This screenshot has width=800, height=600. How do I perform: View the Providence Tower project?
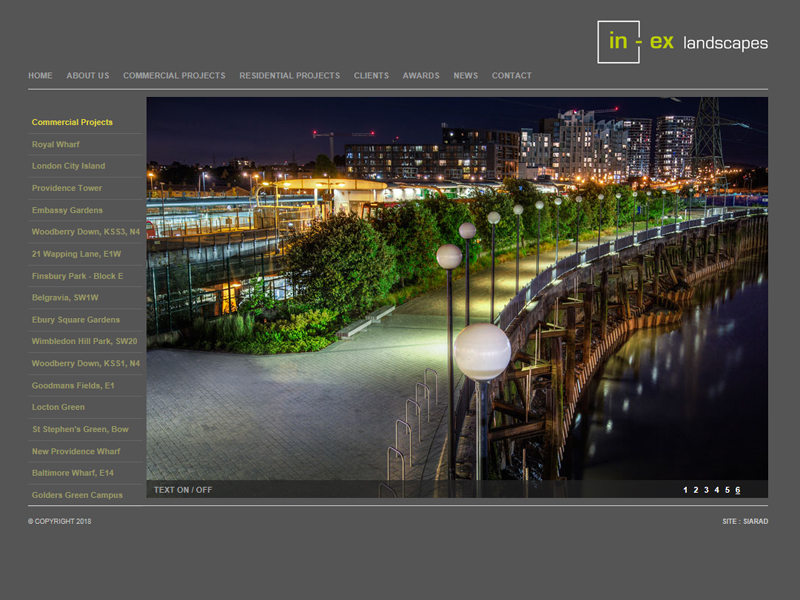pyautogui.click(x=67, y=188)
